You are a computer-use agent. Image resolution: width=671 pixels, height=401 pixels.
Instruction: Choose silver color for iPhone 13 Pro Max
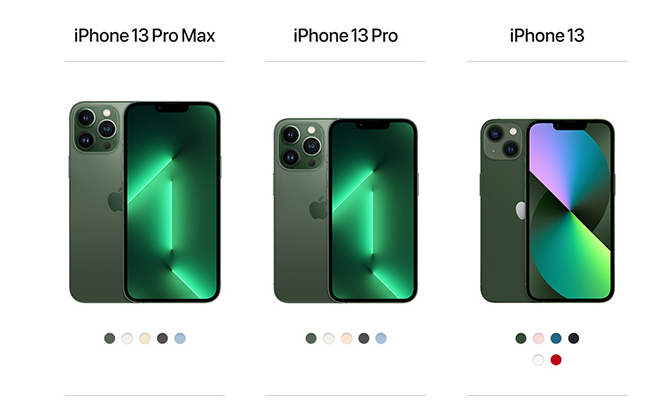(127, 339)
